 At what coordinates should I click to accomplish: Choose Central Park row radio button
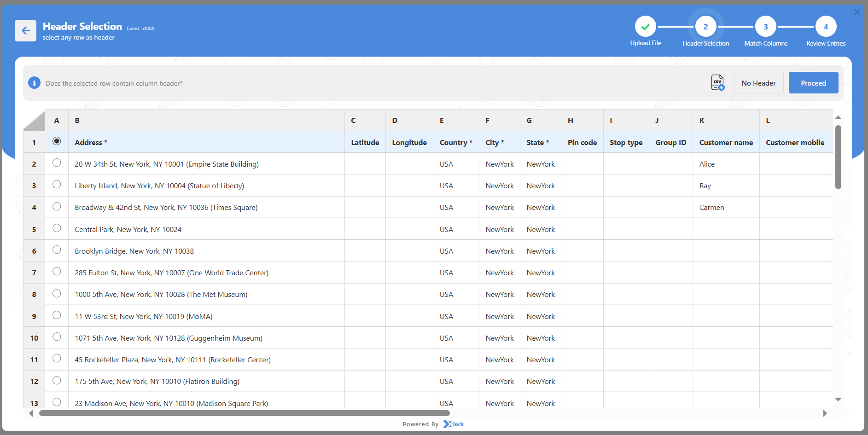pyautogui.click(x=57, y=228)
